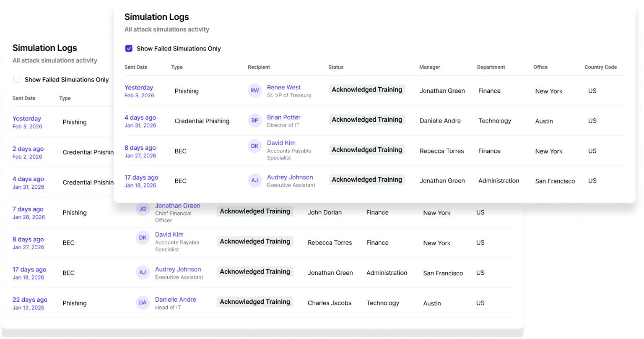This screenshot has width=644, height=339.
Task: Click Phishing type in Renee West row
Action: 187,91
